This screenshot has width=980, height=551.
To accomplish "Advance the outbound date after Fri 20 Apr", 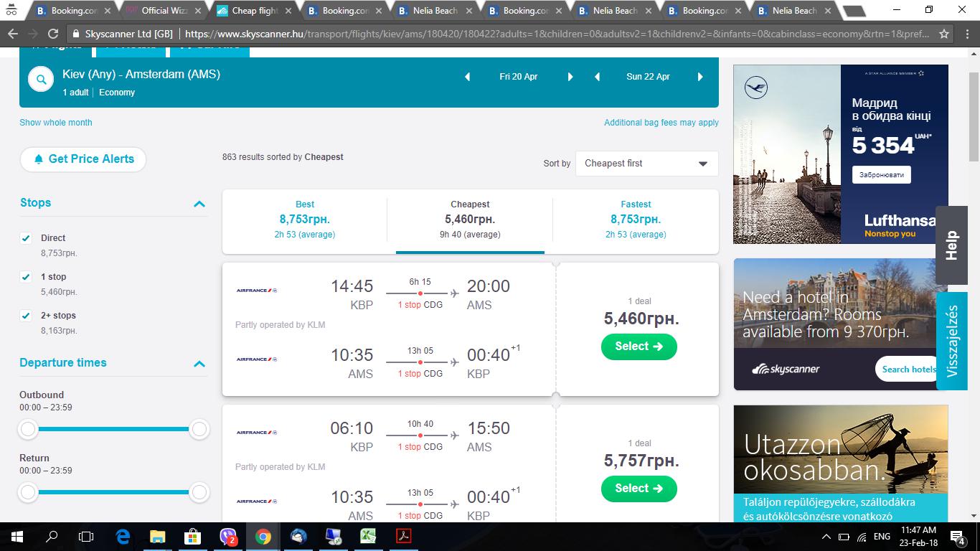I will pyautogui.click(x=570, y=77).
